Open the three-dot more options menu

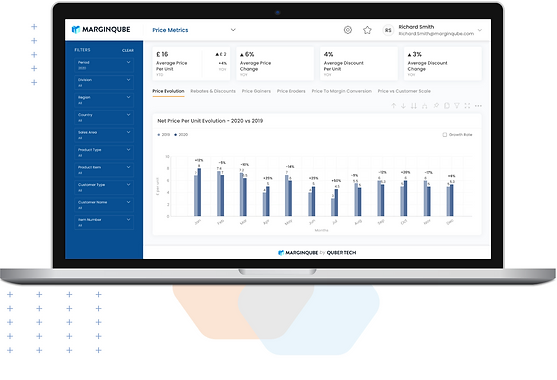(x=478, y=105)
